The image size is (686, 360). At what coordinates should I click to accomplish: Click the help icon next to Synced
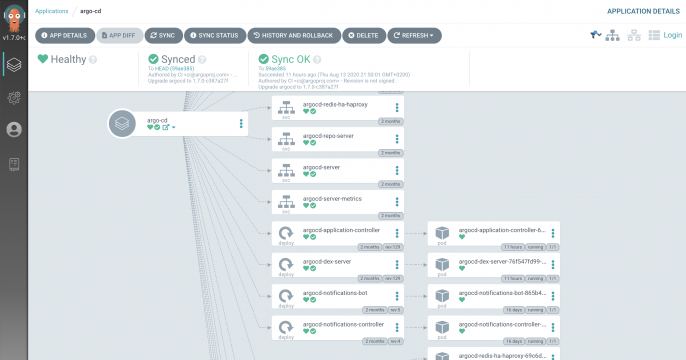point(202,59)
